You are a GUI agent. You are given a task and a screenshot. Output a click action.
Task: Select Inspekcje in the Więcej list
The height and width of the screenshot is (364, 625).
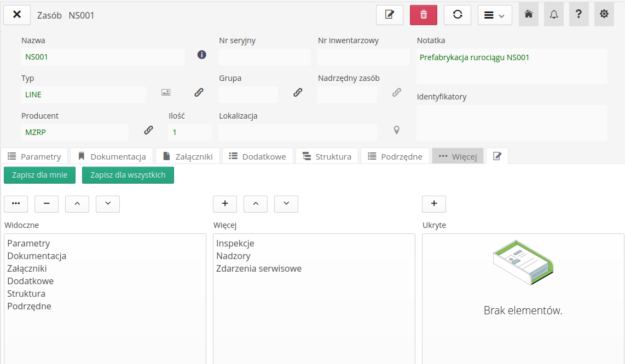[235, 243]
